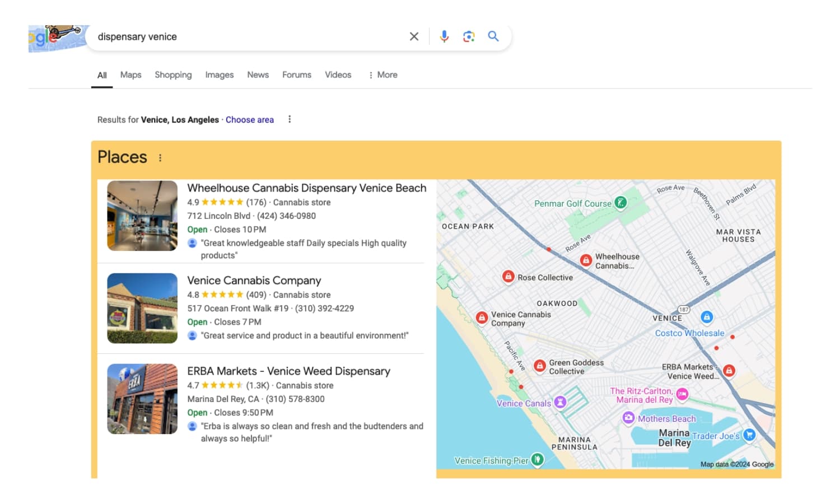
Task: Switch to the Maps tab
Action: [x=130, y=74]
